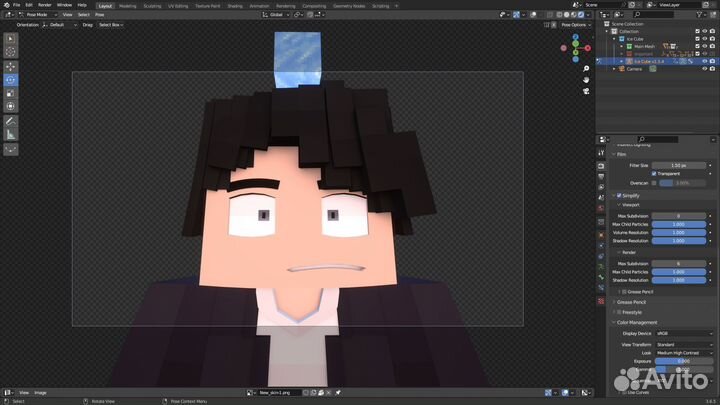
Task: Open the Bone Constraints properties tab icon
Action: 601,288
